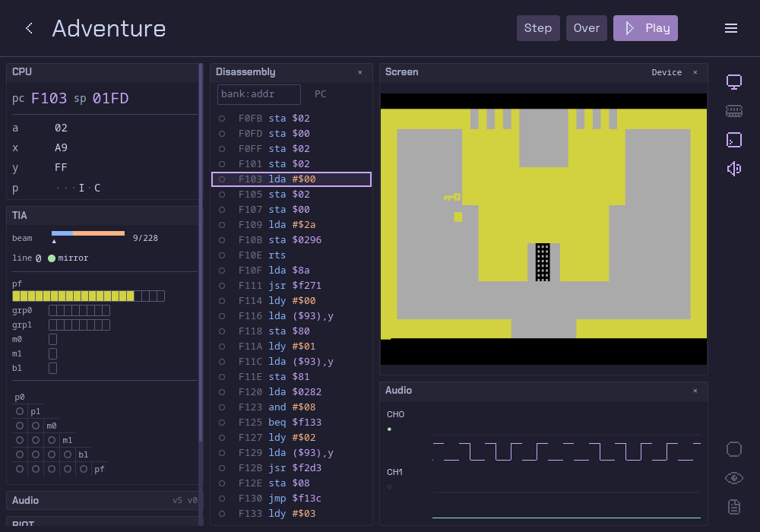Open the audio speaker panel icon

[x=734, y=169]
